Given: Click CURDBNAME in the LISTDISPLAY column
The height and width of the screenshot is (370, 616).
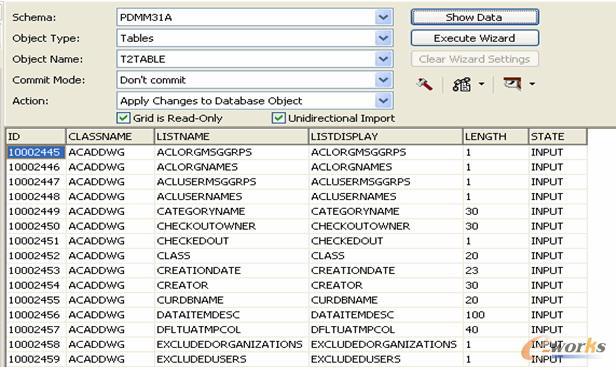Looking at the screenshot, I should click(x=344, y=300).
